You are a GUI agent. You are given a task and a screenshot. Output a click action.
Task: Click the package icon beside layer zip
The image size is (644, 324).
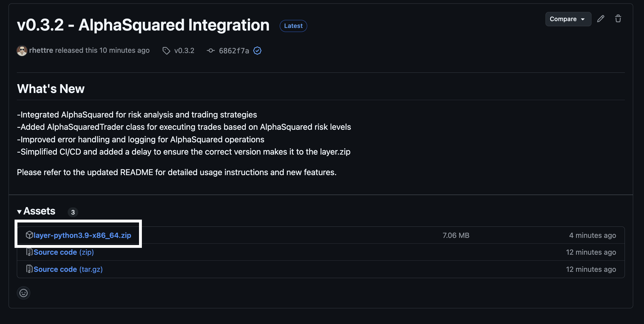29,235
